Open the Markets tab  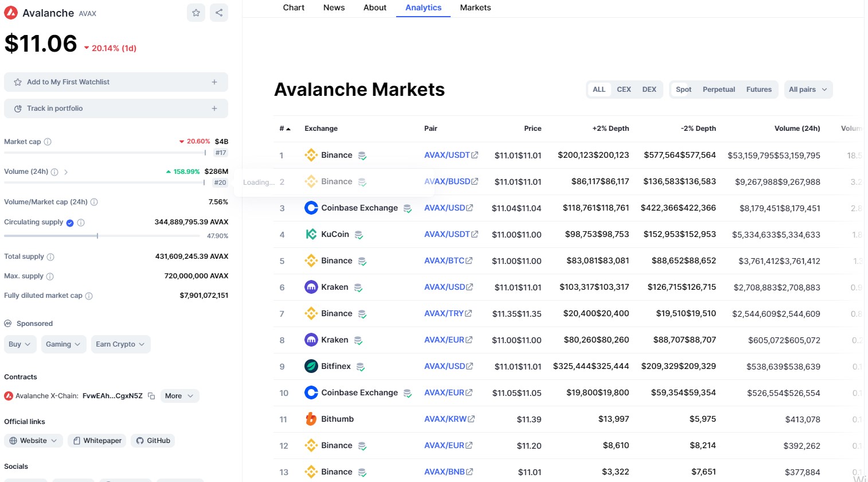point(475,7)
